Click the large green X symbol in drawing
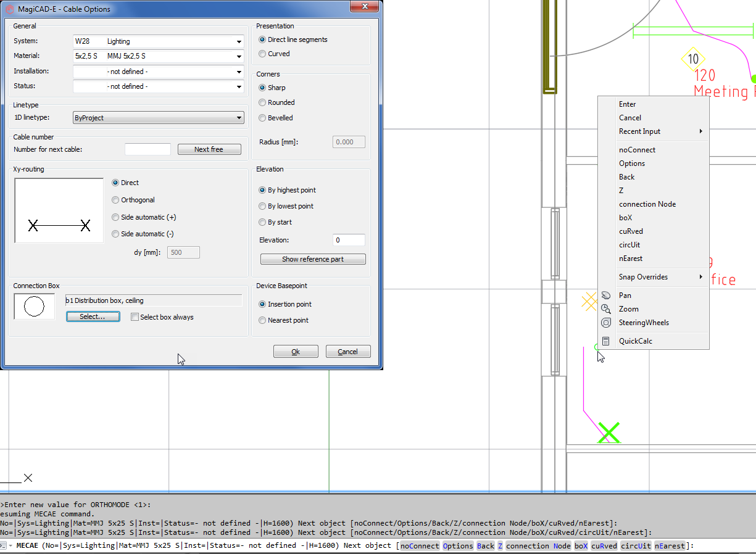Screen dimensions: 756x554 (609, 433)
